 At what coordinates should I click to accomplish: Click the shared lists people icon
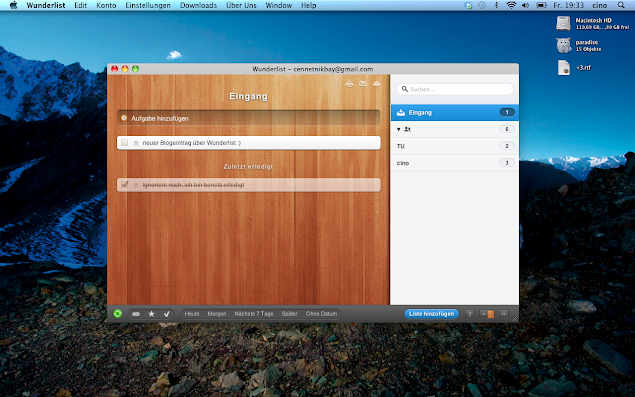pos(407,129)
